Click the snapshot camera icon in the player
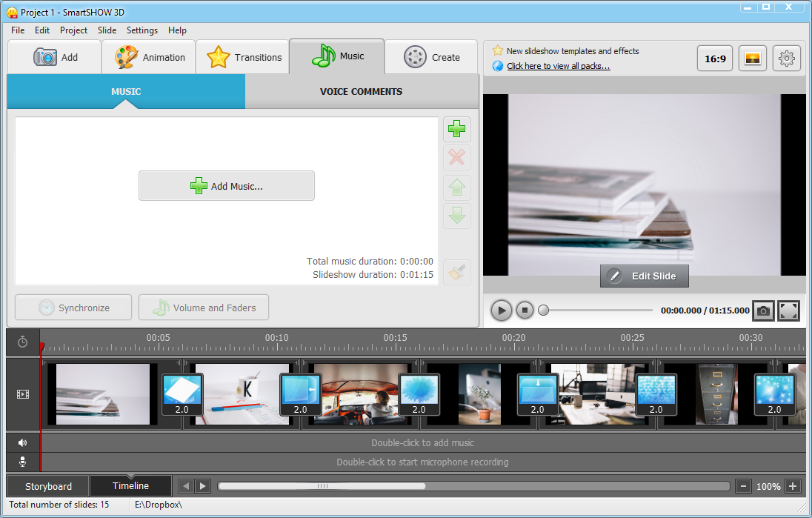 tap(763, 311)
